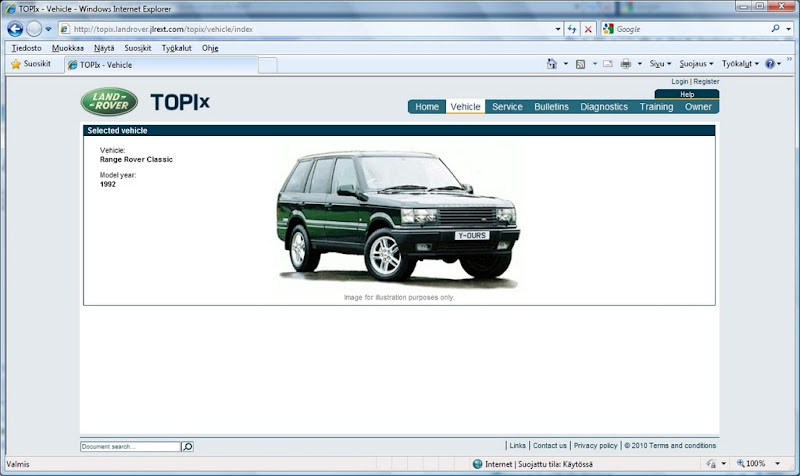Click the document search magnifier button

(x=187, y=446)
